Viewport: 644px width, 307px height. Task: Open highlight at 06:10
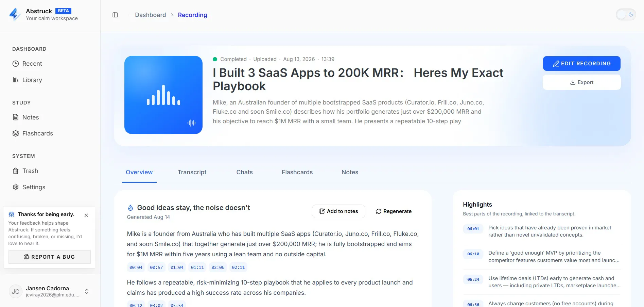pyautogui.click(x=473, y=254)
